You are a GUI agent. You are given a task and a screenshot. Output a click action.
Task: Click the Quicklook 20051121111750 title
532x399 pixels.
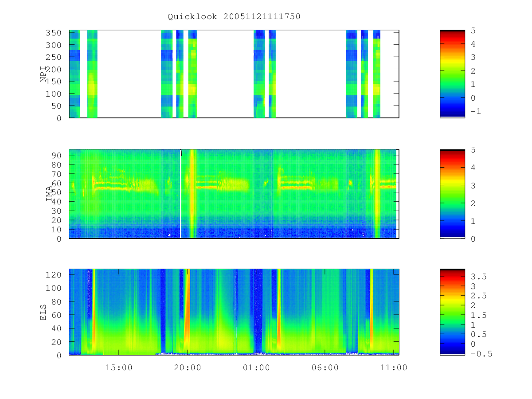pos(234,16)
